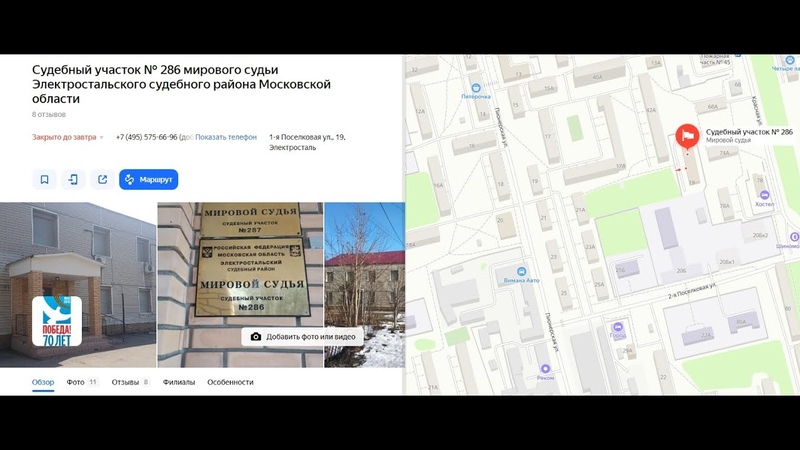Open the Город marker near building 29А
The image size is (800, 450).
[x=618, y=327]
